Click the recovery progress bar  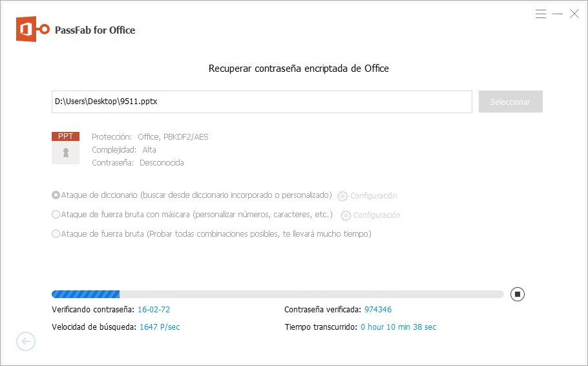click(277, 294)
